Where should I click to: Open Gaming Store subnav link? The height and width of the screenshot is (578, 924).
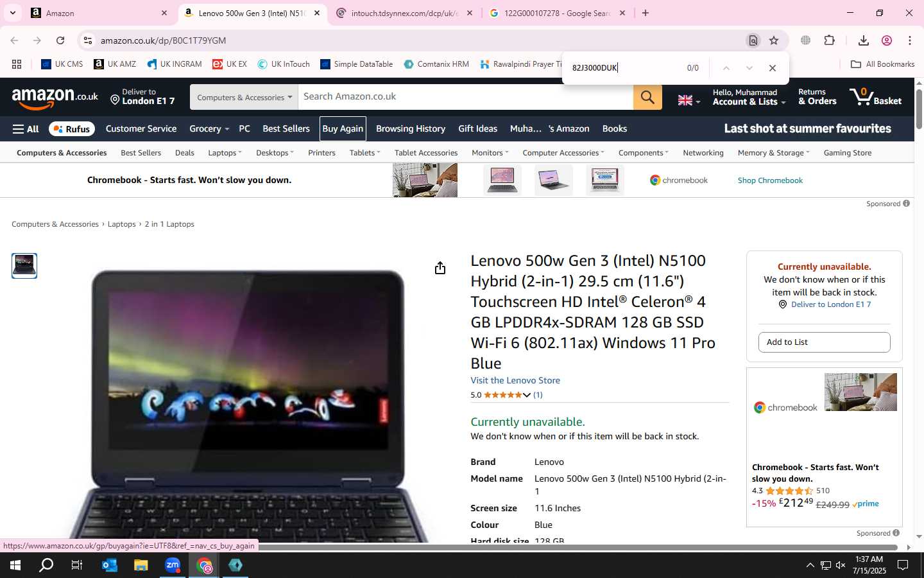(847, 153)
